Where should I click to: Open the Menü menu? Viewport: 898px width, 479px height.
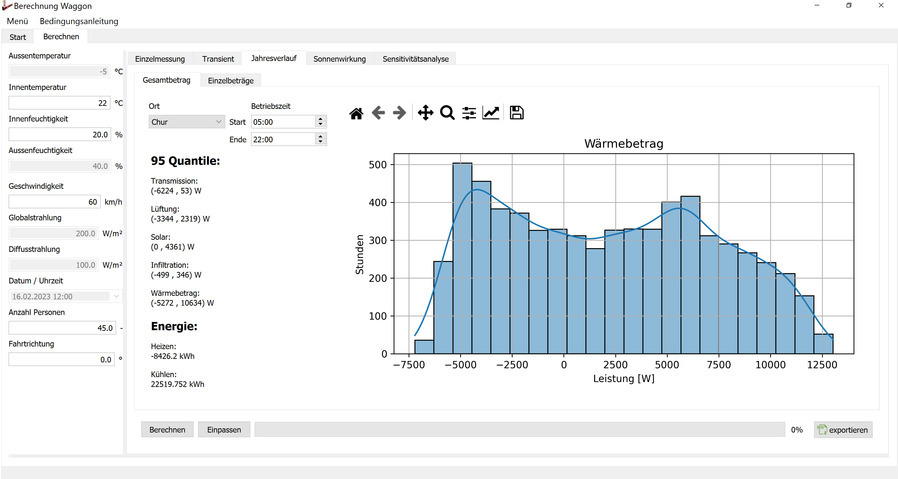17,21
